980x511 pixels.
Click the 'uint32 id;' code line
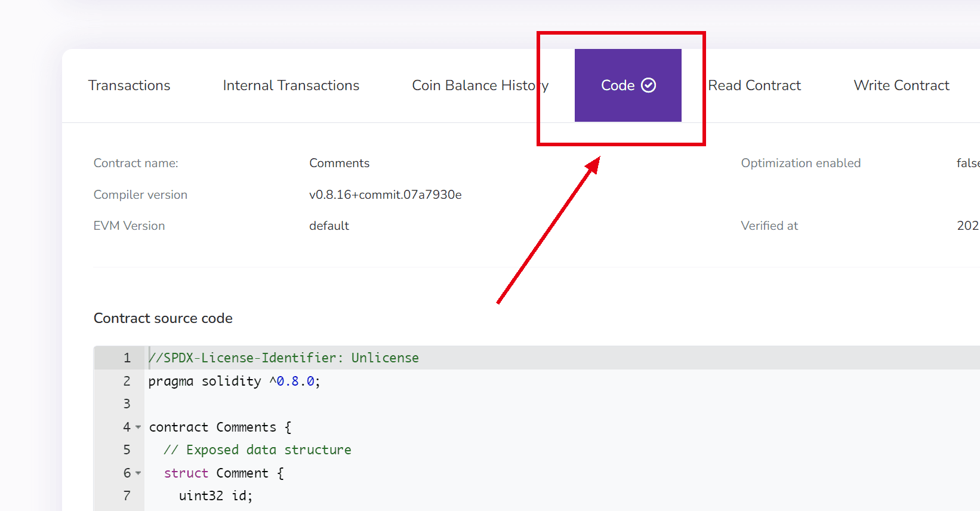click(x=215, y=495)
